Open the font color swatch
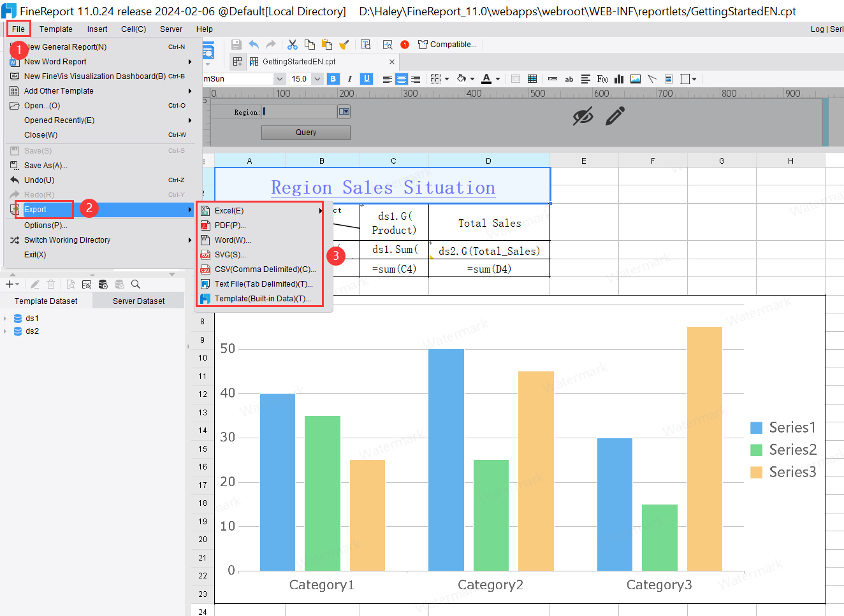This screenshot has height=616, width=844. tap(486, 78)
